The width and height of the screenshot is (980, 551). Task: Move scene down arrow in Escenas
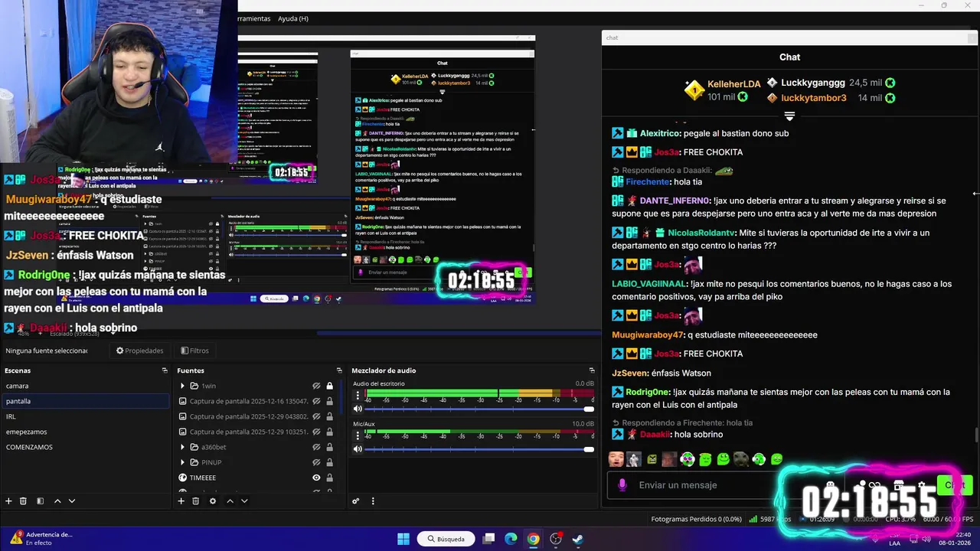tap(72, 501)
